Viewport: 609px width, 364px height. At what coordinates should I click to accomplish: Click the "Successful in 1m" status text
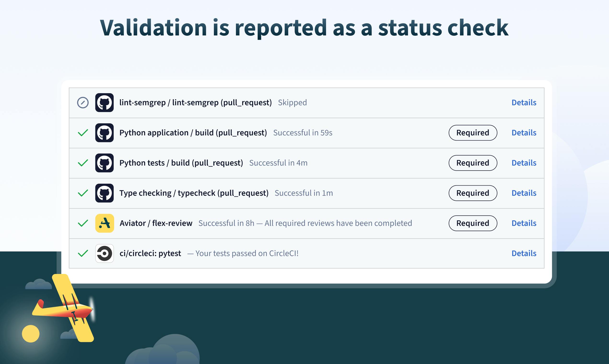point(304,193)
